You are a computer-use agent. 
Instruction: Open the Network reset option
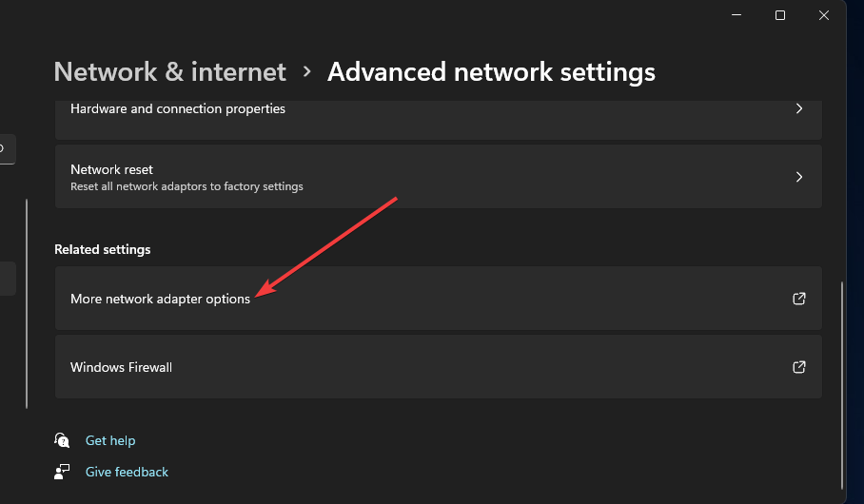click(x=112, y=169)
